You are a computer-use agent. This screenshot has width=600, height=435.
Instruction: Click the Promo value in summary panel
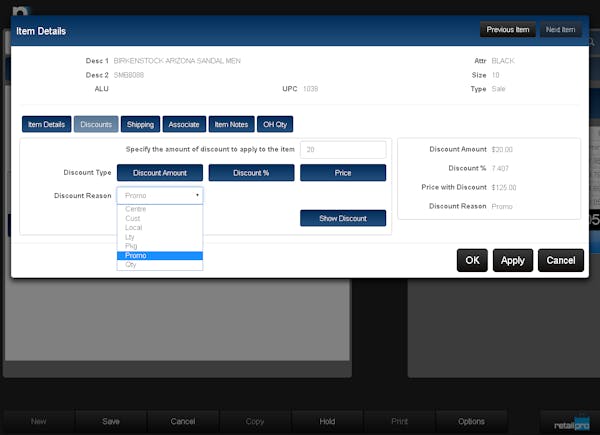(502, 207)
